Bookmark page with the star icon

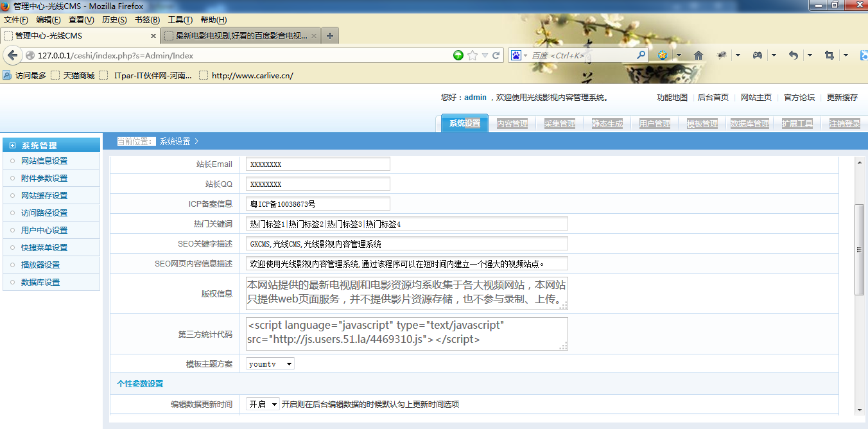click(473, 55)
